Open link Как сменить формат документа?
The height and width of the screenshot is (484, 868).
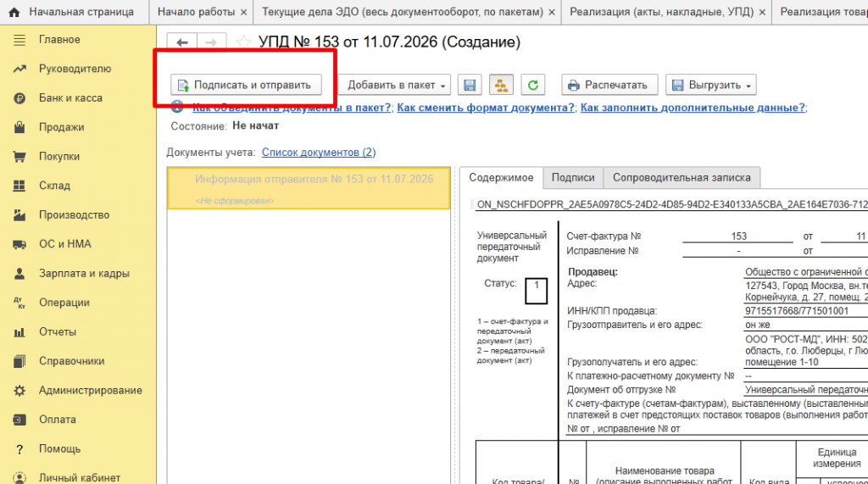(486, 108)
